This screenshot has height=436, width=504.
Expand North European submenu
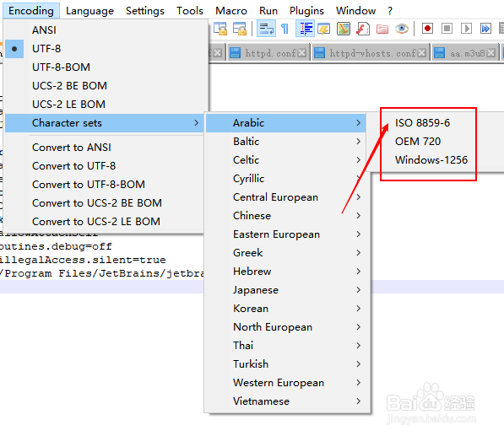click(287, 328)
